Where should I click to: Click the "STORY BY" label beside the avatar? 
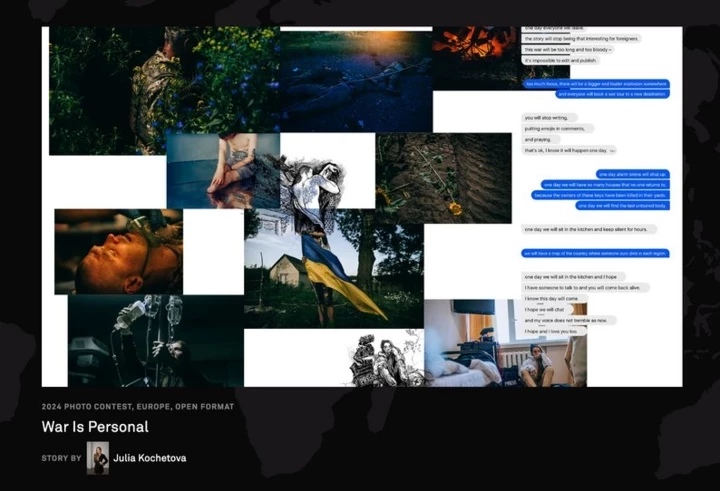[x=61, y=458]
